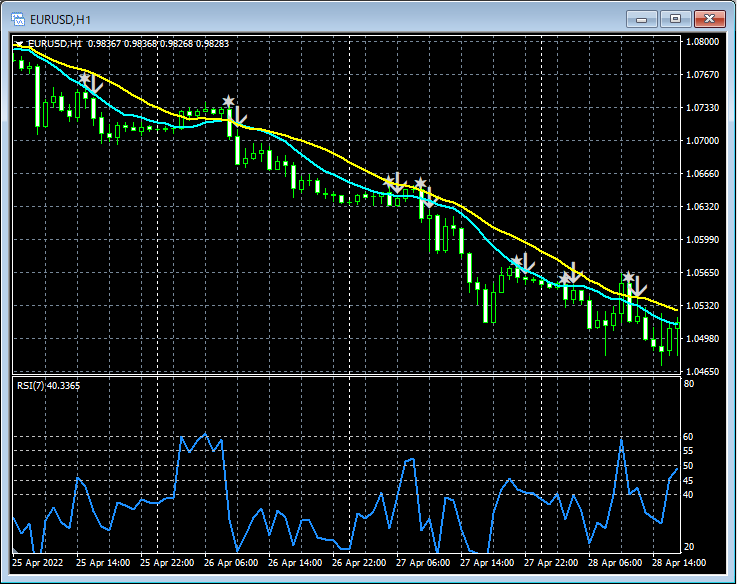Click the RSI level 55 label
Viewport: 738px width, 584px height.
[688, 451]
